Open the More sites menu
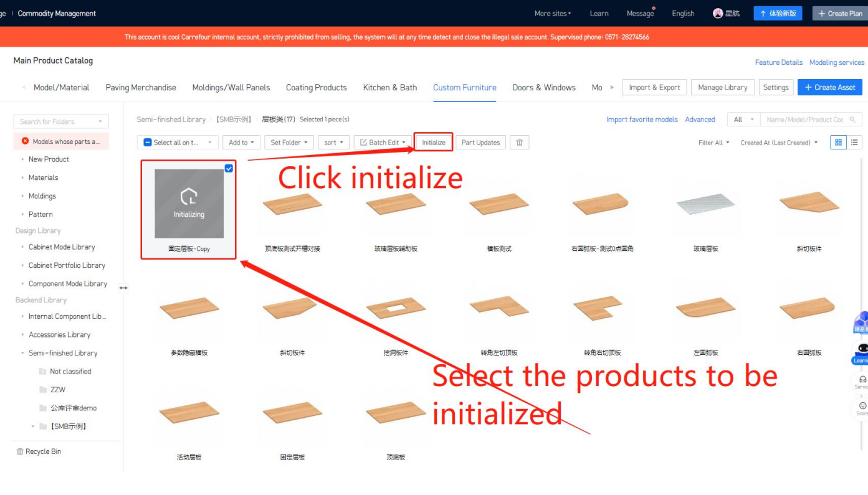The image size is (868, 495). coord(553,13)
